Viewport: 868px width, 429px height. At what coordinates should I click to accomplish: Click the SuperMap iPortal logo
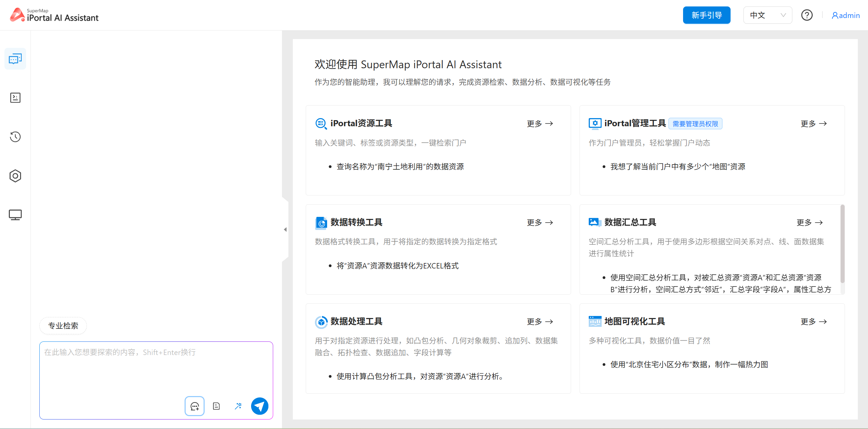17,15
